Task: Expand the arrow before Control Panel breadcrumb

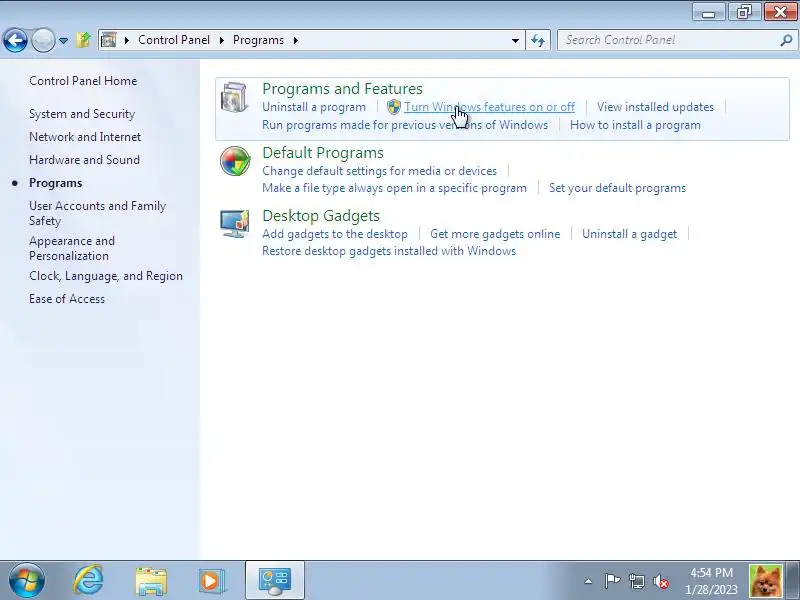Action: pos(127,40)
